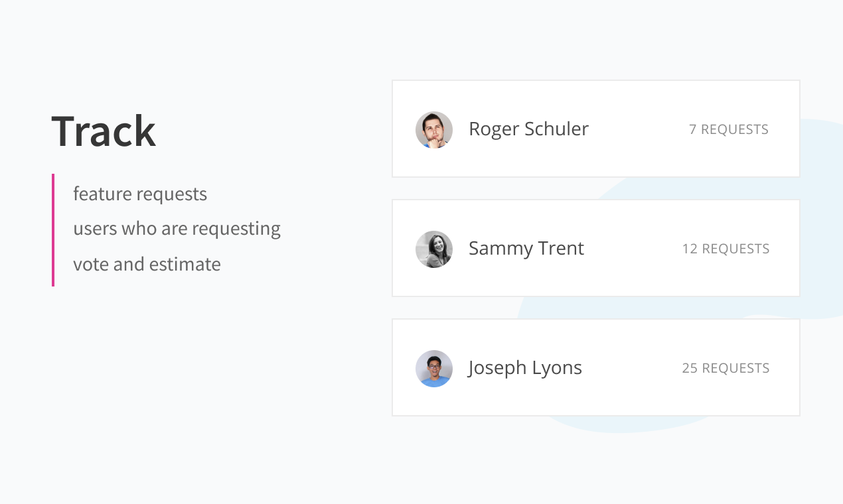Select the "vote and estimate" list item
The image size is (843, 504).
coord(147,264)
